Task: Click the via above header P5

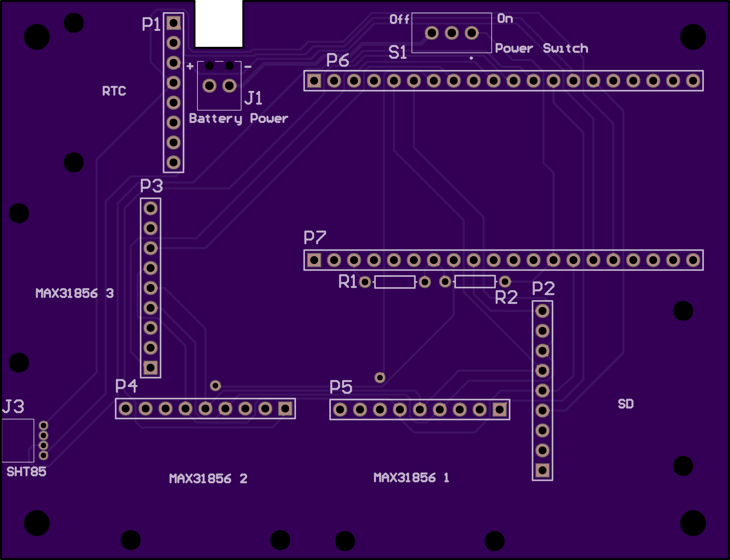Action: [x=380, y=377]
